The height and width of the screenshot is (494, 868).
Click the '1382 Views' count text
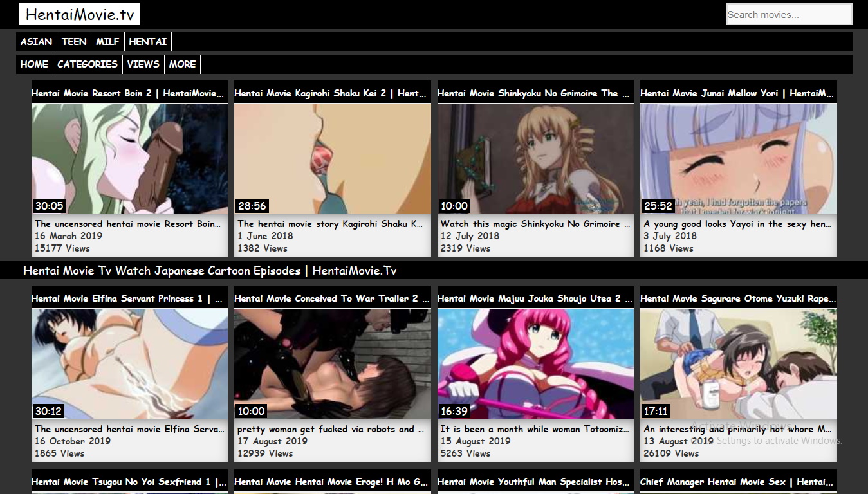click(263, 248)
